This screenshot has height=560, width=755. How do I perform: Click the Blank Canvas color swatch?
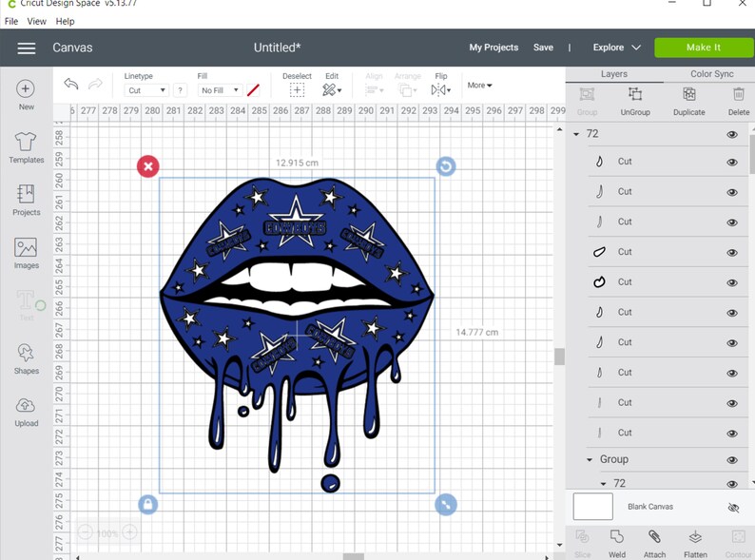tap(592, 506)
